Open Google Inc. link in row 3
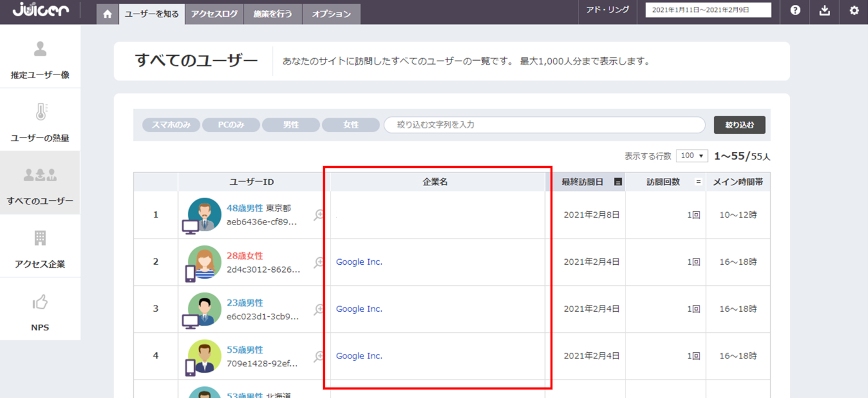 point(359,309)
